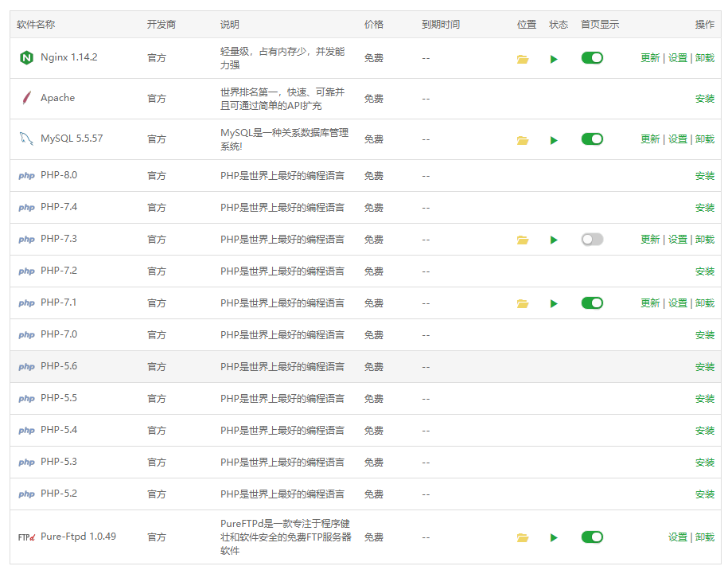Uninstall PHP-7.3 via 卸载
Image resolution: width=728 pixels, height=570 pixels.
coord(705,240)
